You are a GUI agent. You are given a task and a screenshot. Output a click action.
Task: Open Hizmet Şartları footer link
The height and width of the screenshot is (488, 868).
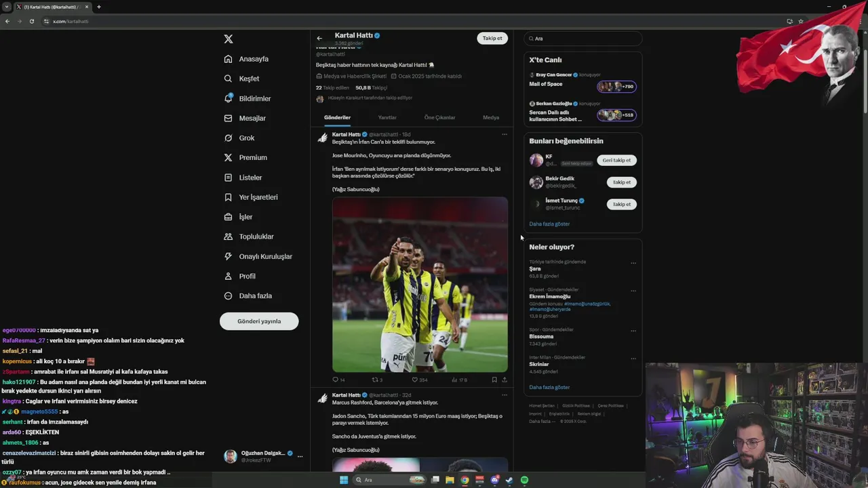point(542,405)
